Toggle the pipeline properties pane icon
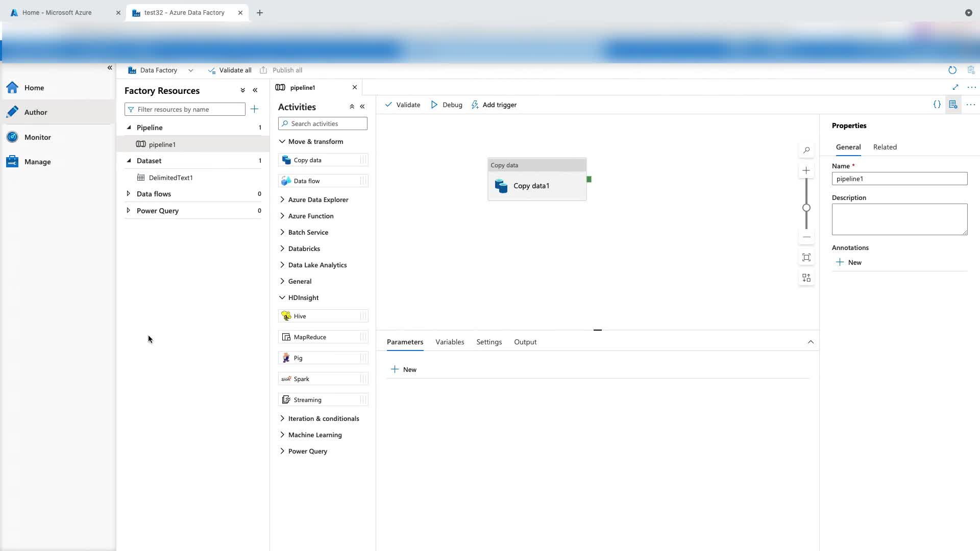 [953, 105]
